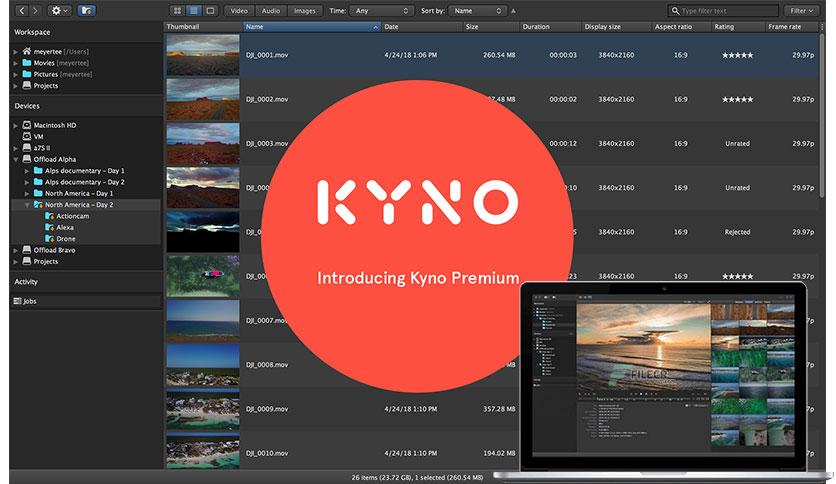Sort by the Display size column header
836x484 pixels.
point(616,27)
